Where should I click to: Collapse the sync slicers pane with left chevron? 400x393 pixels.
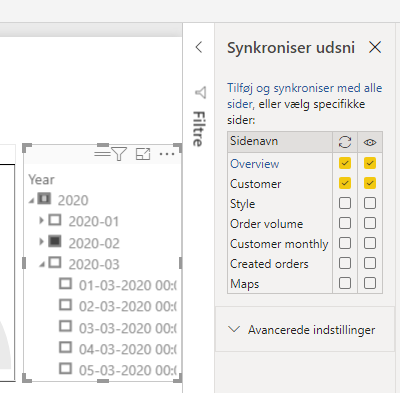[199, 47]
